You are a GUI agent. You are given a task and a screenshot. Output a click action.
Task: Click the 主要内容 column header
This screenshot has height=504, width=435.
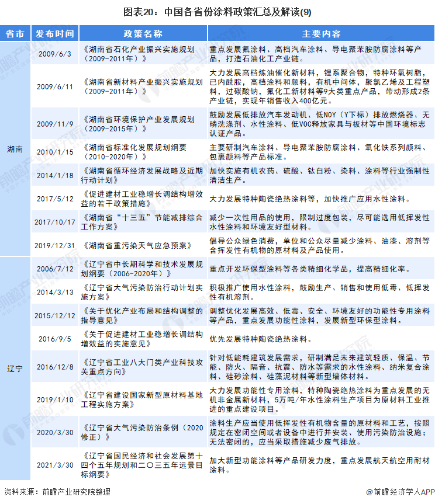(x=321, y=33)
